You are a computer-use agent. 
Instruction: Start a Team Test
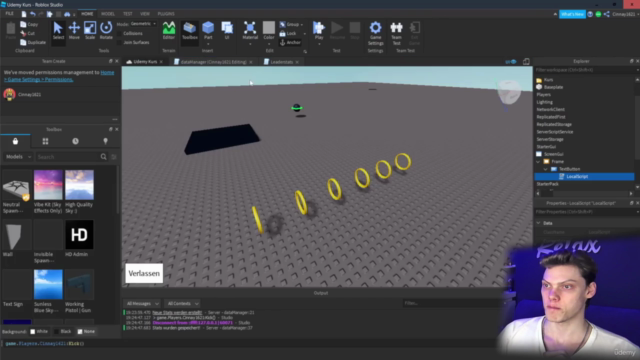396,33
